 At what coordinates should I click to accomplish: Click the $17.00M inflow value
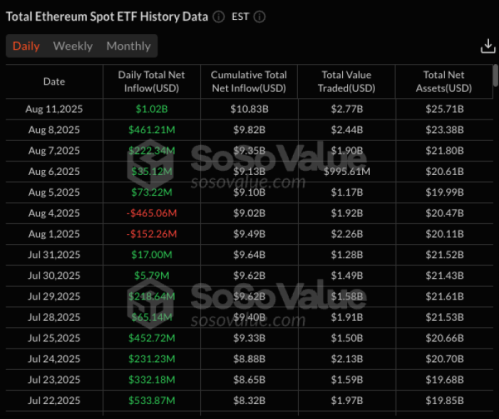[152, 255]
